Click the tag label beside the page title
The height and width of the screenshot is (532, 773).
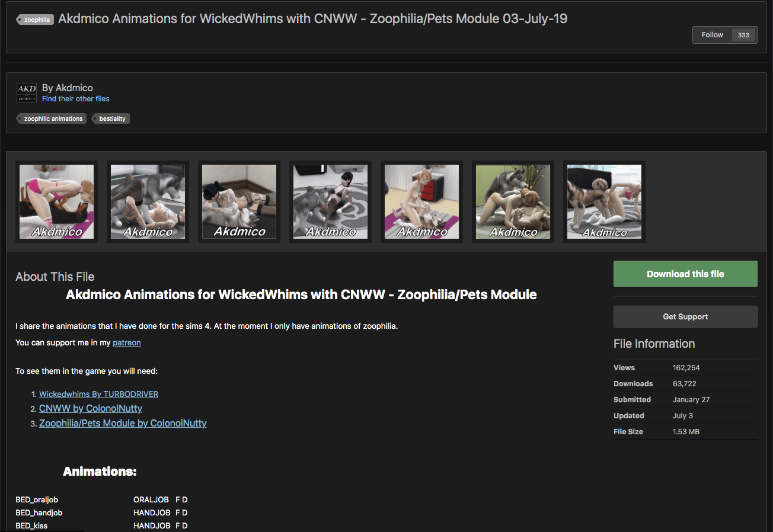36,20
